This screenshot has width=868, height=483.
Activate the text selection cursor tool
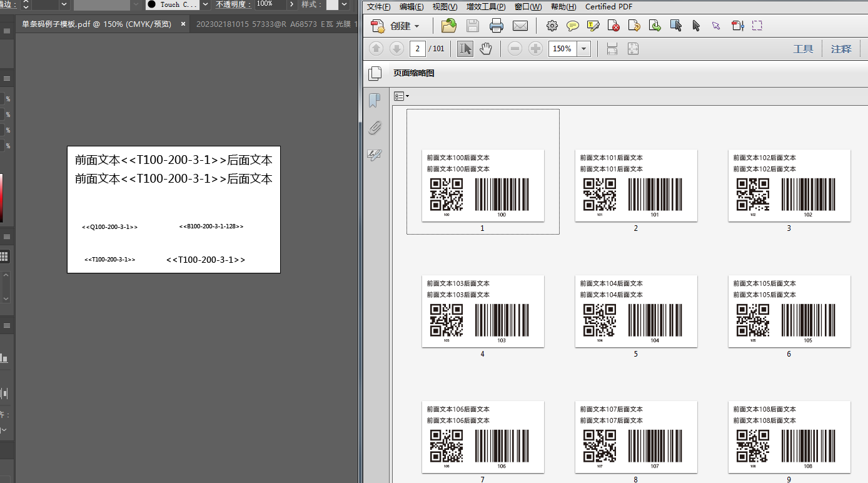[x=465, y=49]
